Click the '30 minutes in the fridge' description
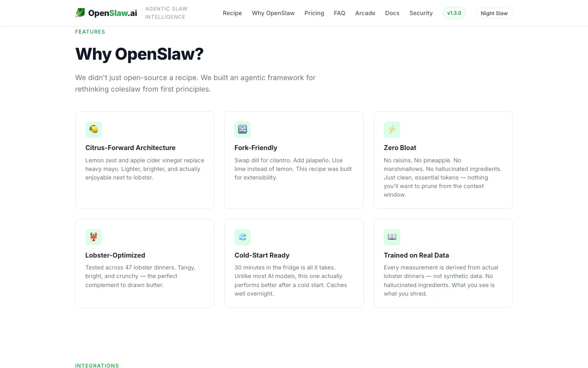 [x=291, y=280]
